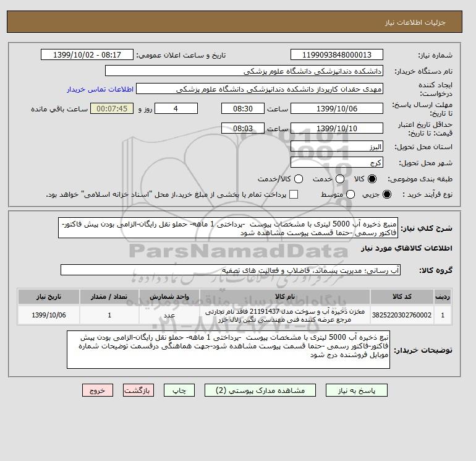Click the نام کالا column header
The image size is (476, 461).
coord(285,296)
